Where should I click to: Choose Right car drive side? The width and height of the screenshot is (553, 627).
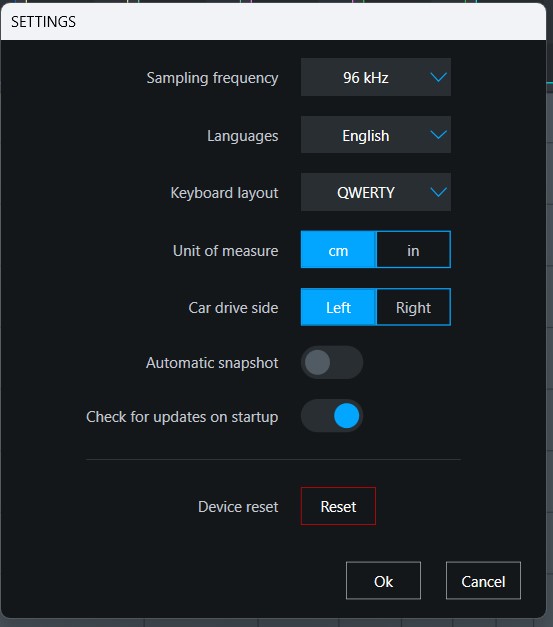pos(413,307)
